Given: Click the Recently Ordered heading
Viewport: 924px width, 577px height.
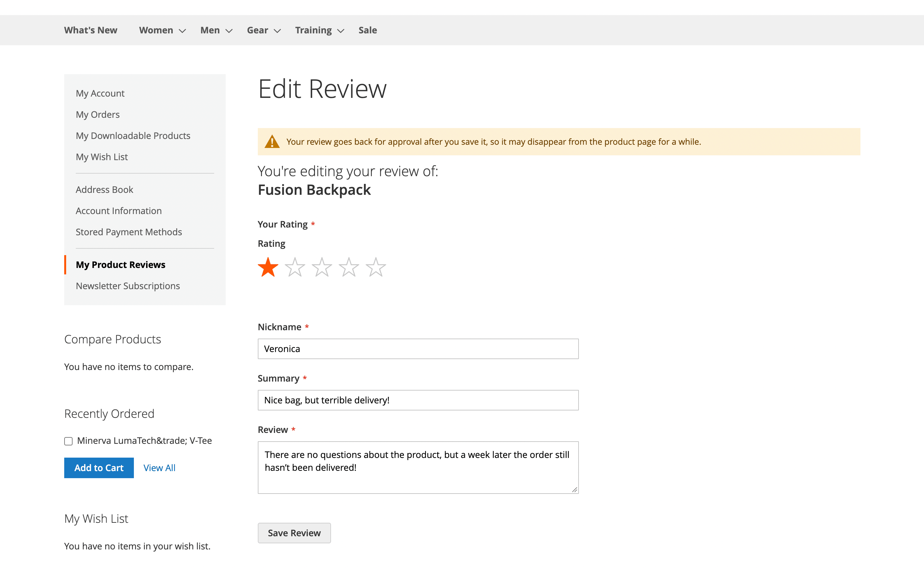Looking at the screenshot, I should coord(109,414).
